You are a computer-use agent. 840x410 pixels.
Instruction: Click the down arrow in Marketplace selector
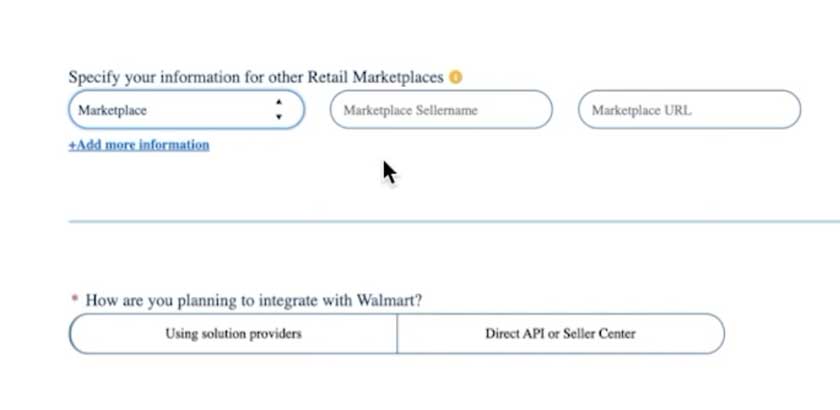pyautogui.click(x=279, y=117)
